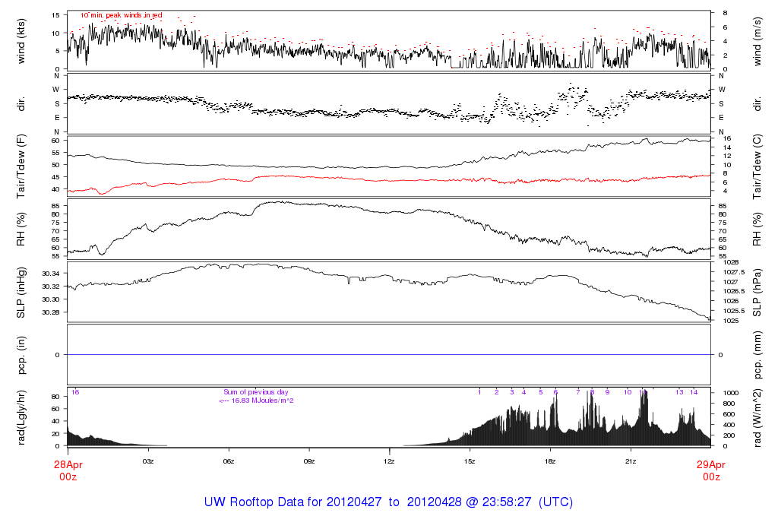Click the 16.83 MJoules/m^2 value text
This screenshot has width=778, height=532.
coord(256,401)
